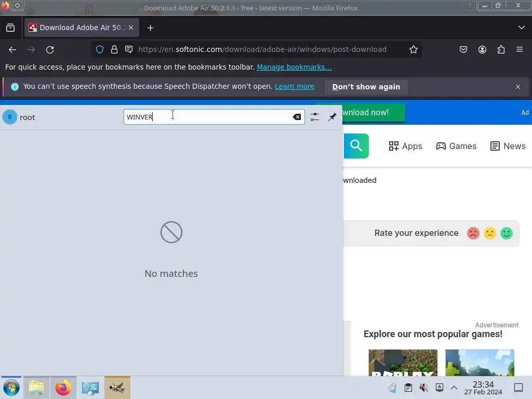Open the system settings taskbar icon

coord(90,388)
